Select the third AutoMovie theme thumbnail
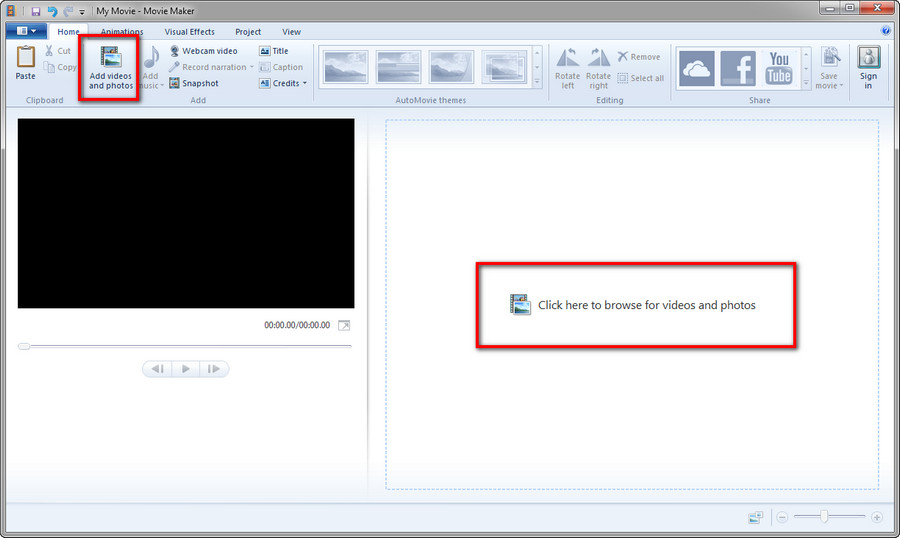This screenshot has width=900, height=538. click(x=451, y=67)
